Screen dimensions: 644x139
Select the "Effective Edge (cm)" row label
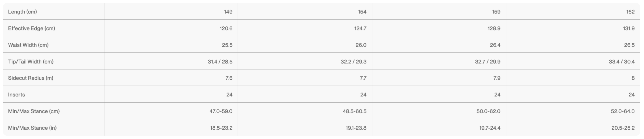point(32,28)
